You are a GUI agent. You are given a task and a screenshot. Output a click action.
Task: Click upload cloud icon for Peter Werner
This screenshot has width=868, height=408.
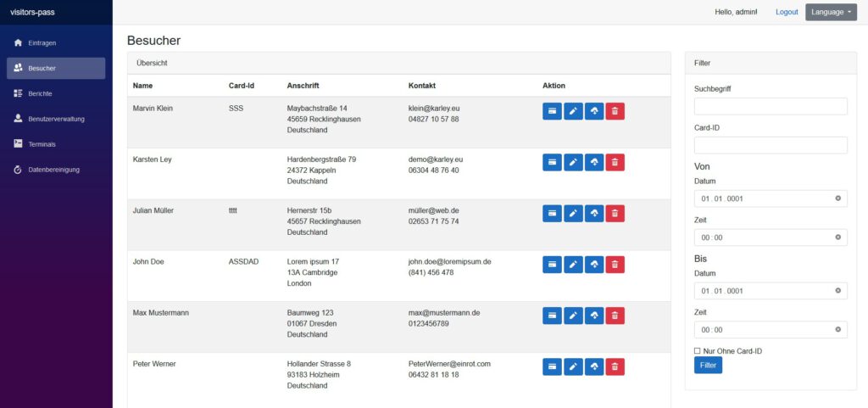pos(594,366)
